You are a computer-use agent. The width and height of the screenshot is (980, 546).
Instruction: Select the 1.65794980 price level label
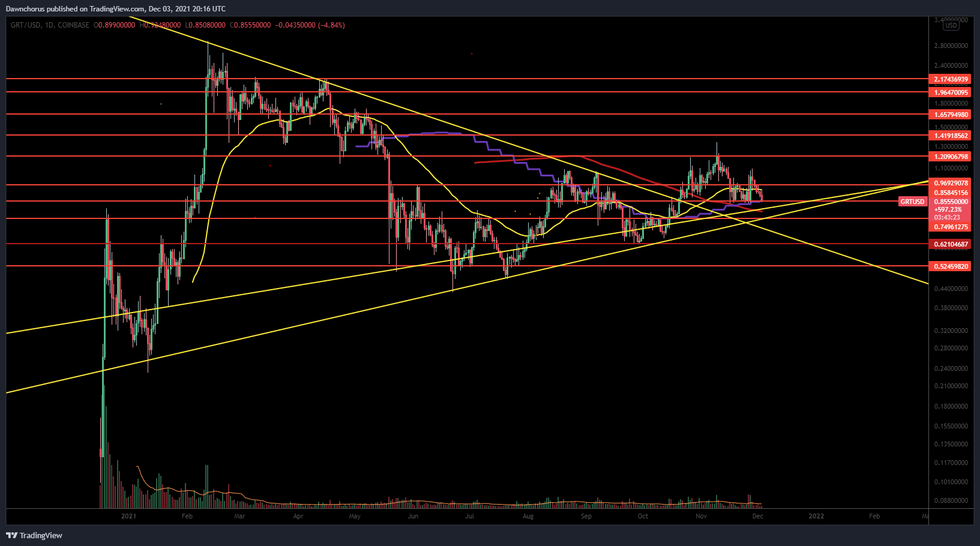point(950,115)
